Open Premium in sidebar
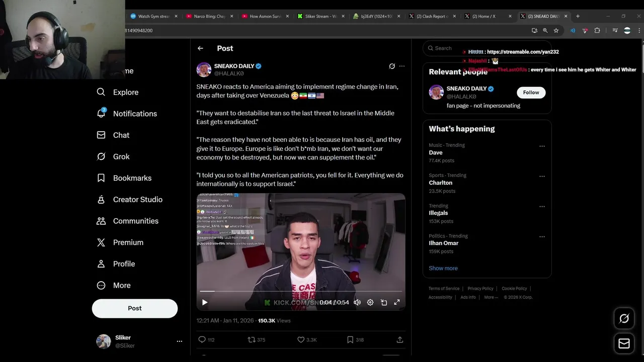This screenshot has height=362, width=644. 120,242
